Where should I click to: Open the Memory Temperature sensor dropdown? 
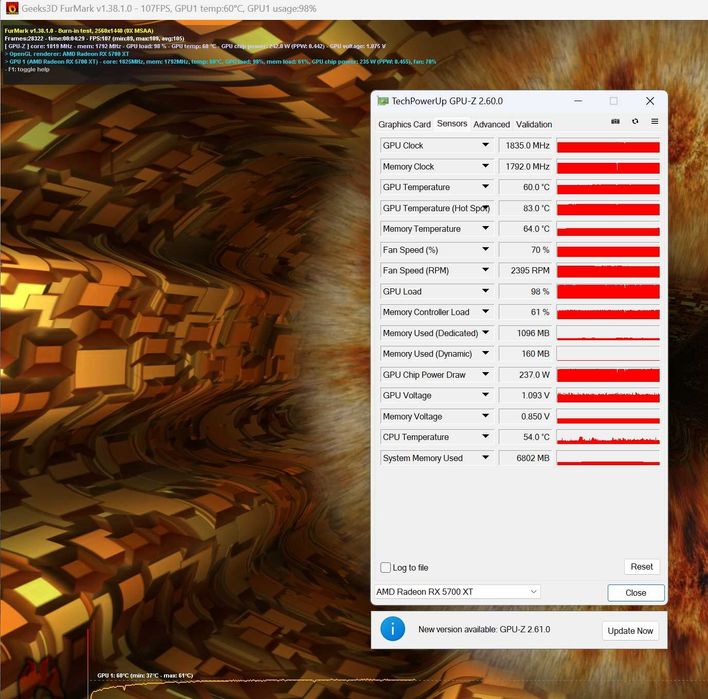point(485,228)
